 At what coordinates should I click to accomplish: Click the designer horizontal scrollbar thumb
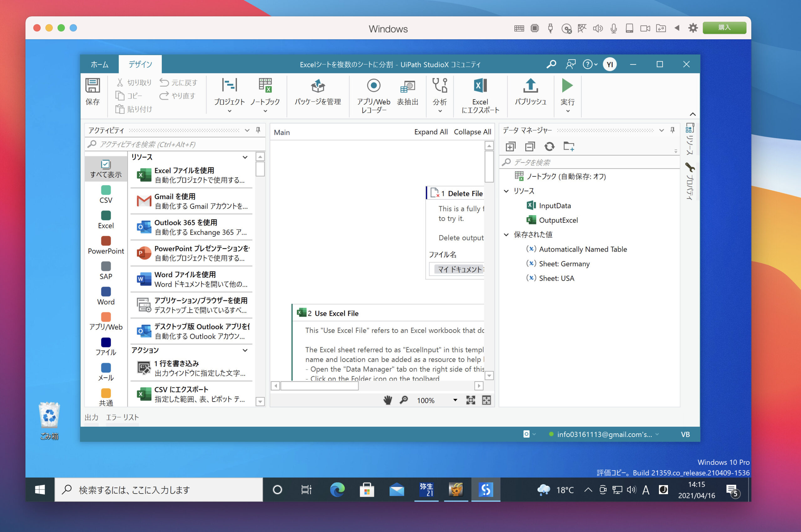319,386
